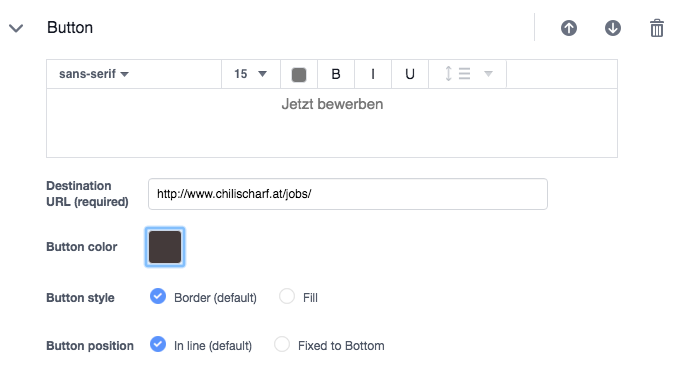Delete the Button block with trash icon
The width and height of the screenshot is (679, 379).
click(x=656, y=28)
